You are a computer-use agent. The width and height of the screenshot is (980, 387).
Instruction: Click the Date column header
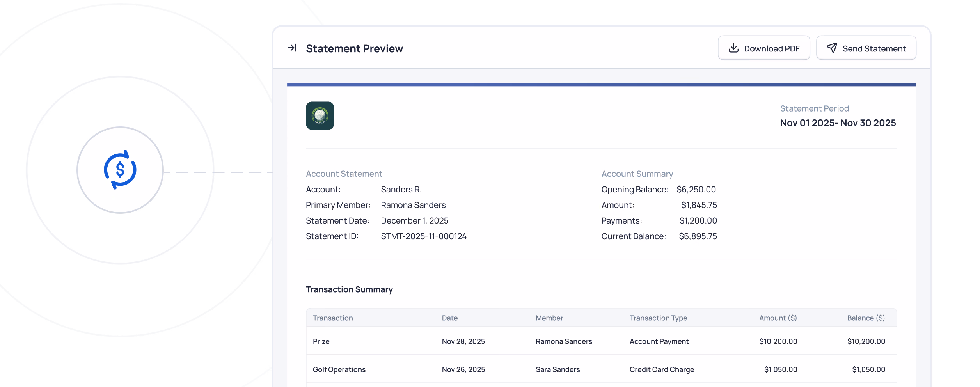[x=449, y=318]
